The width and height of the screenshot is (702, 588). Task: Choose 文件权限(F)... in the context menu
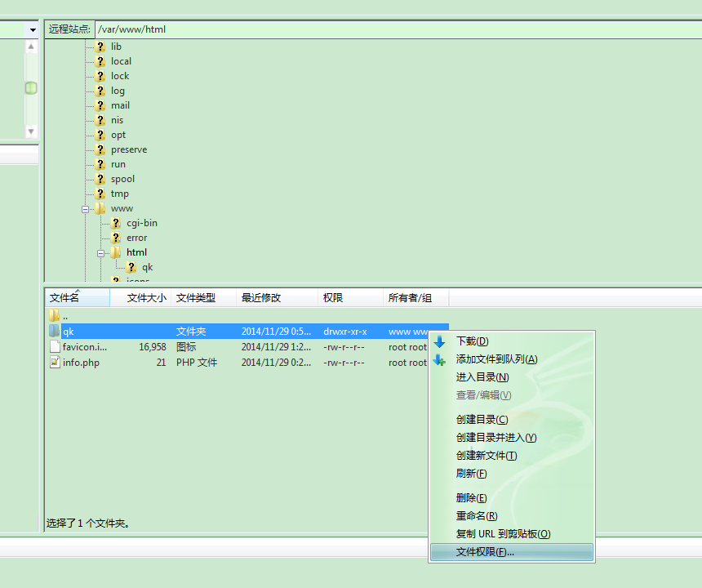tap(512, 552)
